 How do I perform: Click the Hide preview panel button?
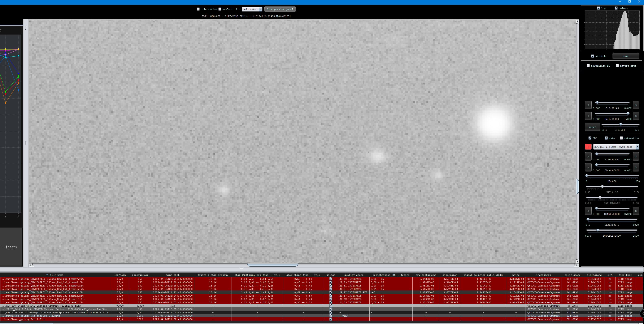point(280,9)
